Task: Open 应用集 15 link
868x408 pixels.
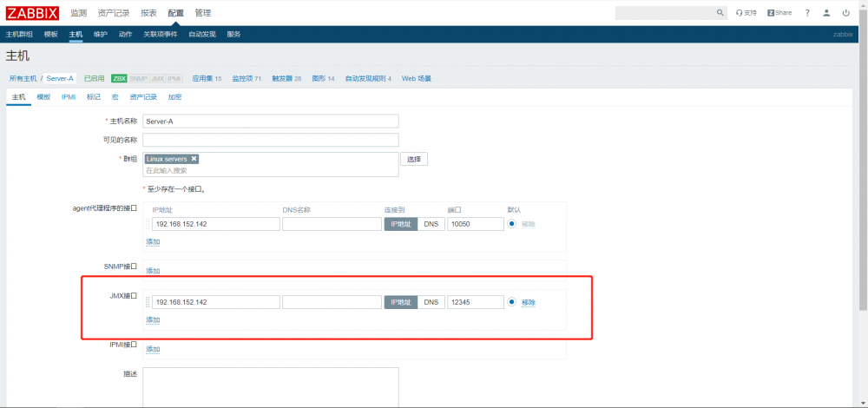Action: 207,79
